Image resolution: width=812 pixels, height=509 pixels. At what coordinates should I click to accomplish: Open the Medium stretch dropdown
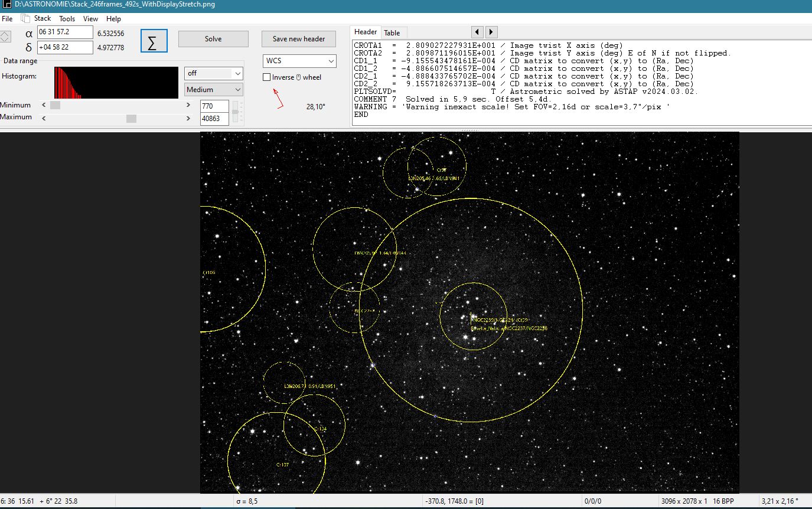tap(213, 89)
